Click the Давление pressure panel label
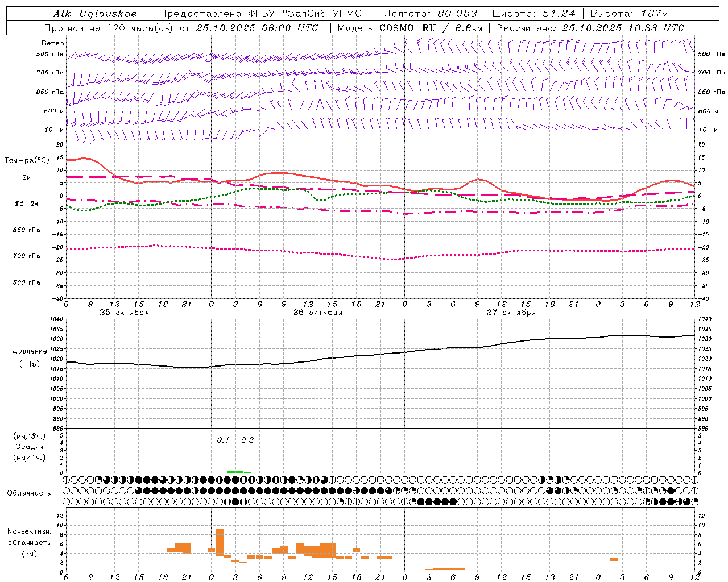This screenshot has width=728, height=582. point(30,351)
